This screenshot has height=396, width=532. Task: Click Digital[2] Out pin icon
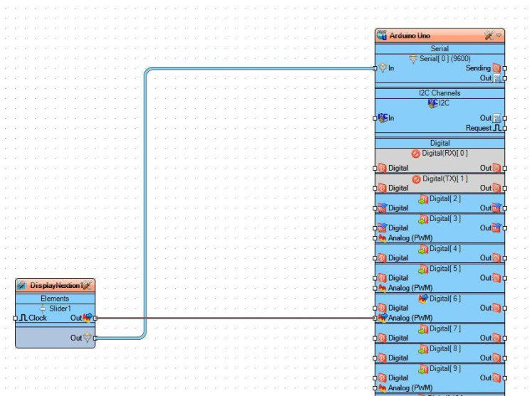click(496, 208)
